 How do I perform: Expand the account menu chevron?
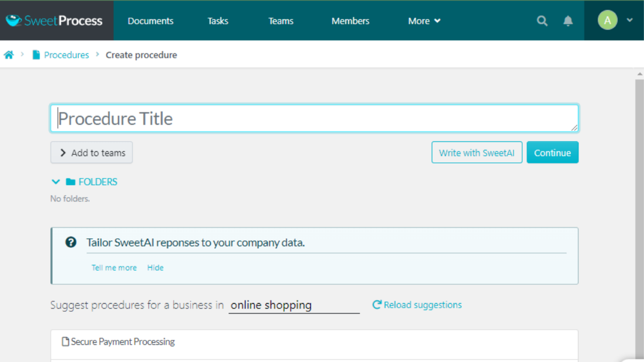pyautogui.click(x=630, y=20)
